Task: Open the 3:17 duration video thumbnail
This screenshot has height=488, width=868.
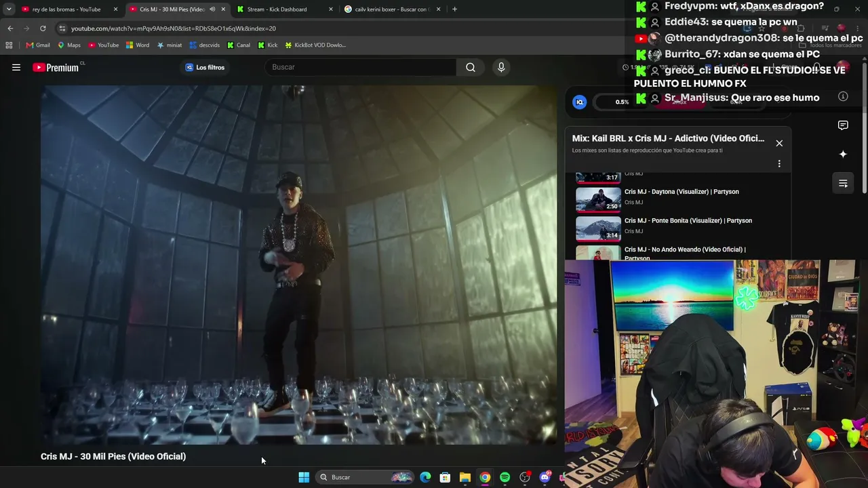Action: tap(598, 178)
